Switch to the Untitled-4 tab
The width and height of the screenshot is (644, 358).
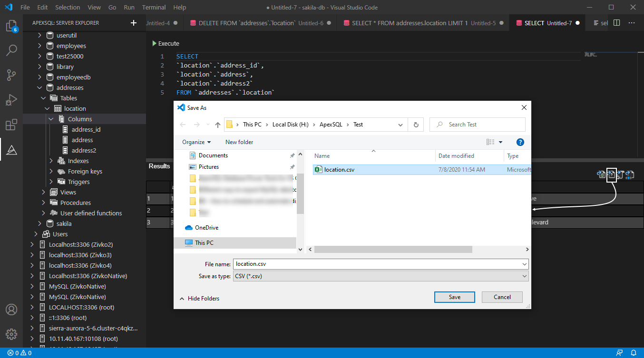pos(158,22)
